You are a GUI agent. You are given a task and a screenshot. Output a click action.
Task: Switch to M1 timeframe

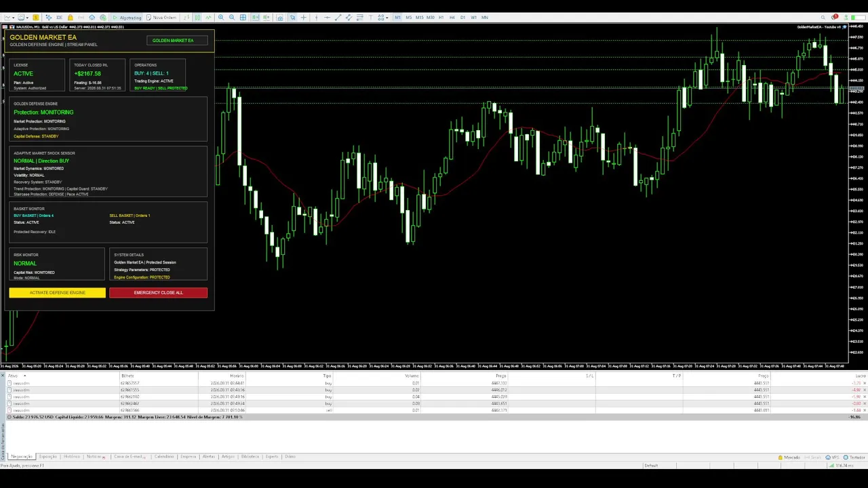tap(398, 18)
